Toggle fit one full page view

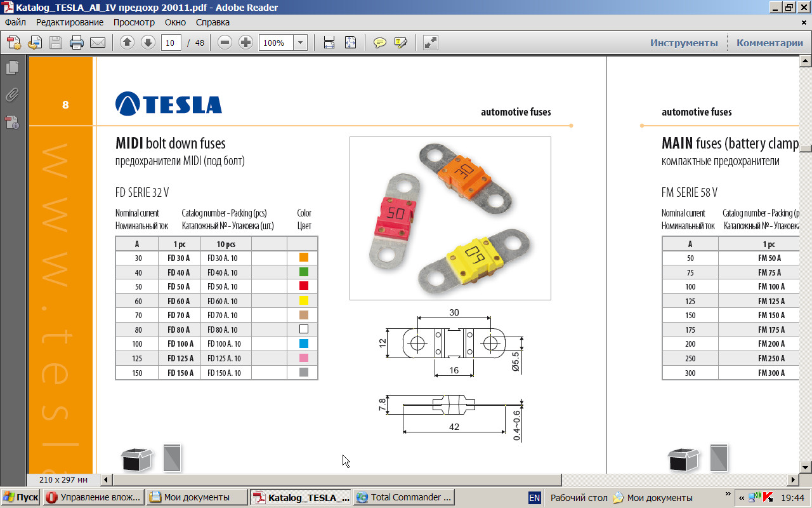click(350, 43)
